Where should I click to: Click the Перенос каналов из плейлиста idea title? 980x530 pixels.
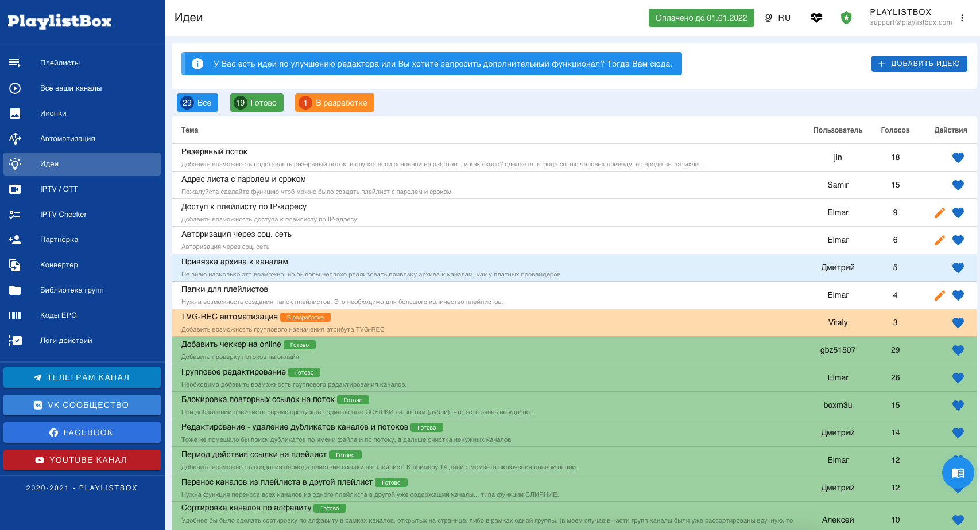[x=277, y=482]
